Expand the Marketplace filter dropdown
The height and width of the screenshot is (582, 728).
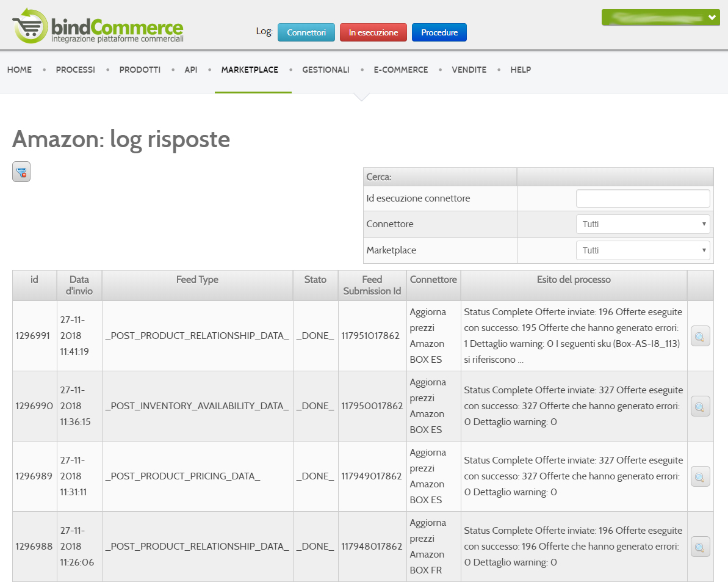click(x=643, y=251)
